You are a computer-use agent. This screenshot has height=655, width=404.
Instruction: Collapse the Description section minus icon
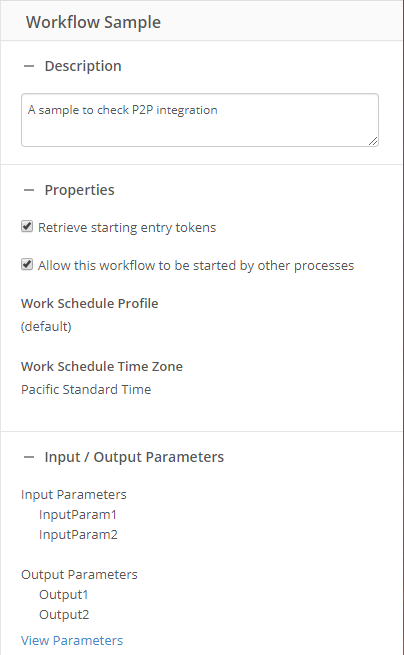(x=29, y=66)
